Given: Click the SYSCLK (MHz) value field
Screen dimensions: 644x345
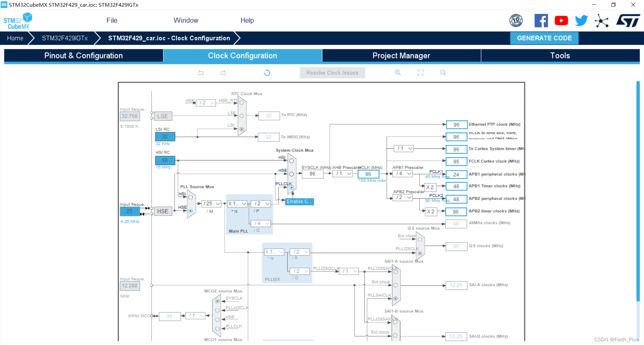Looking at the screenshot, I should coord(312,174).
